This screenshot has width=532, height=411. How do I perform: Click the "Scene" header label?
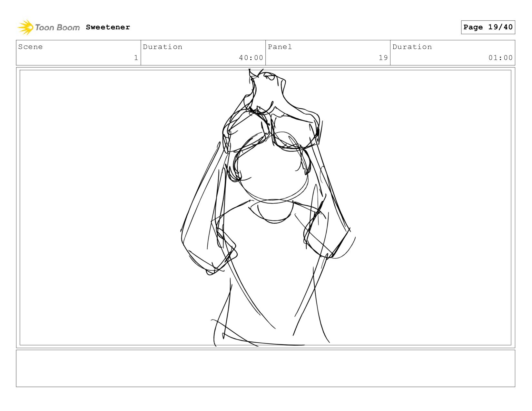point(31,47)
